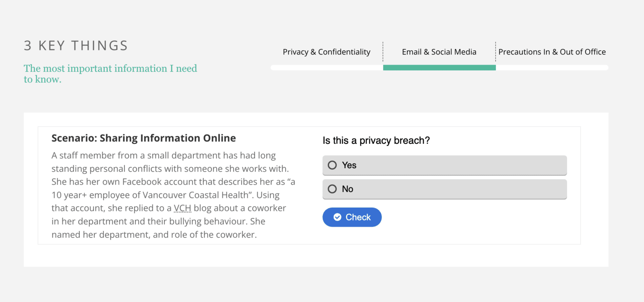Submit your privacy breach answer
The width and height of the screenshot is (644, 302).
click(x=352, y=217)
